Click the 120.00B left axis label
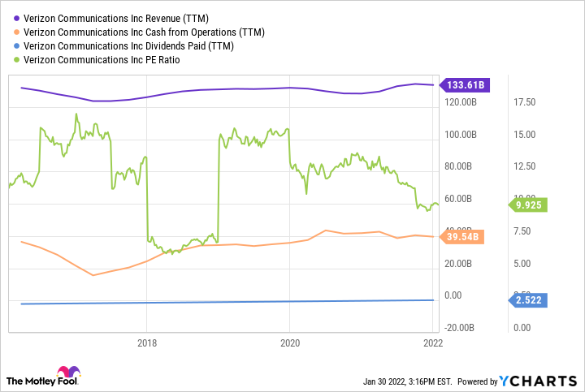 click(461, 101)
